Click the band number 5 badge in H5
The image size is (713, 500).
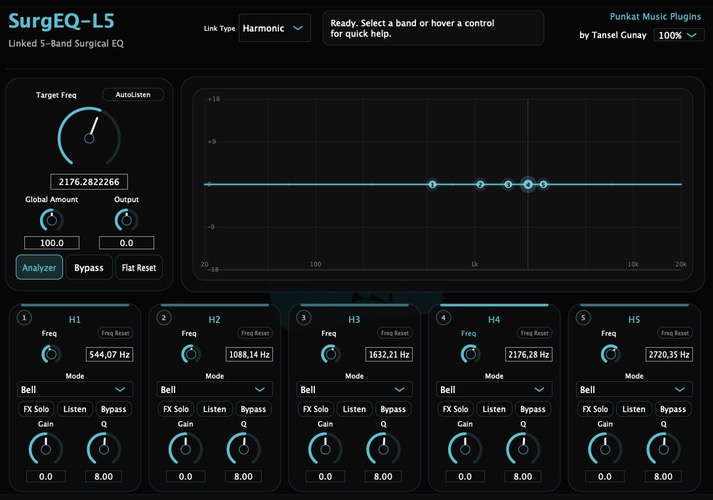(583, 317)
